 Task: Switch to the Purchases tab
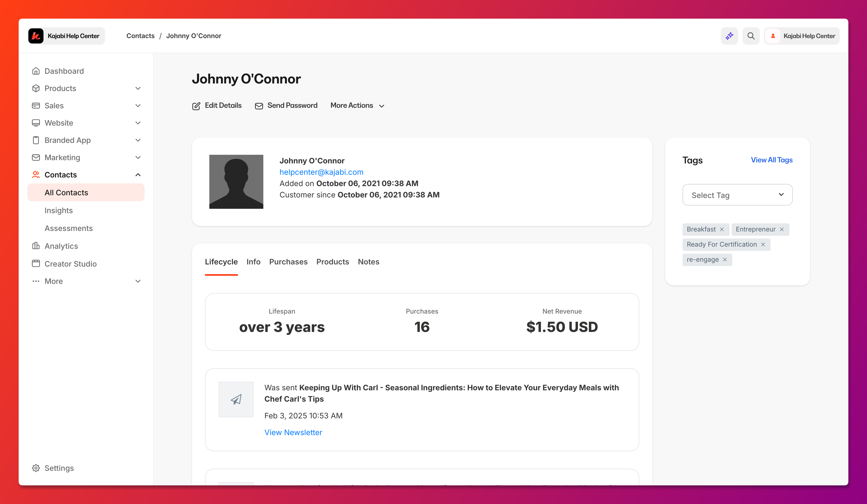click(x=288, y=262)
